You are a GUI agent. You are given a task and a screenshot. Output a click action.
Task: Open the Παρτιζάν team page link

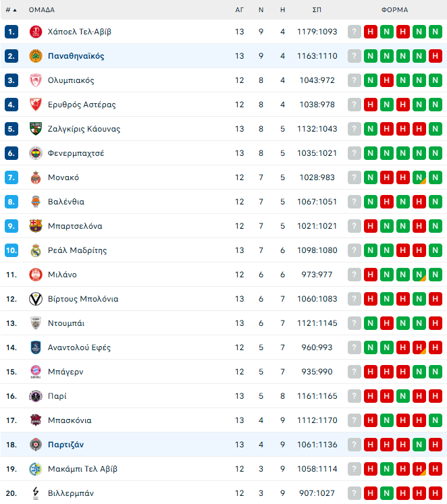point(65,445)
